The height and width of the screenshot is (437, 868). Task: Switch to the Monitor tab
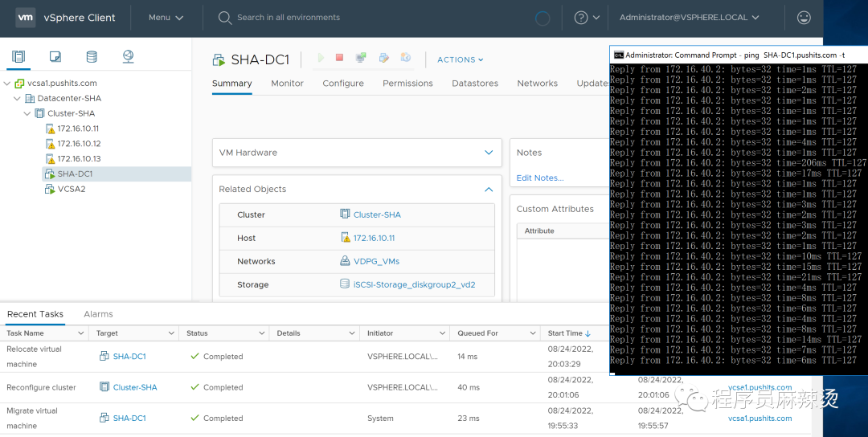pyautogui.click(x=287, y=84)
